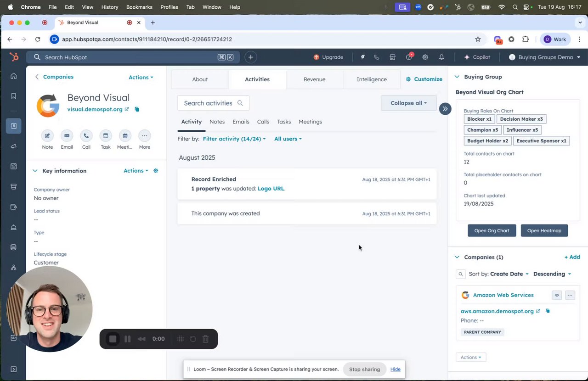Open Amazon Web Services company link
This screenshot has width=588, height=381.
[503, 295]
